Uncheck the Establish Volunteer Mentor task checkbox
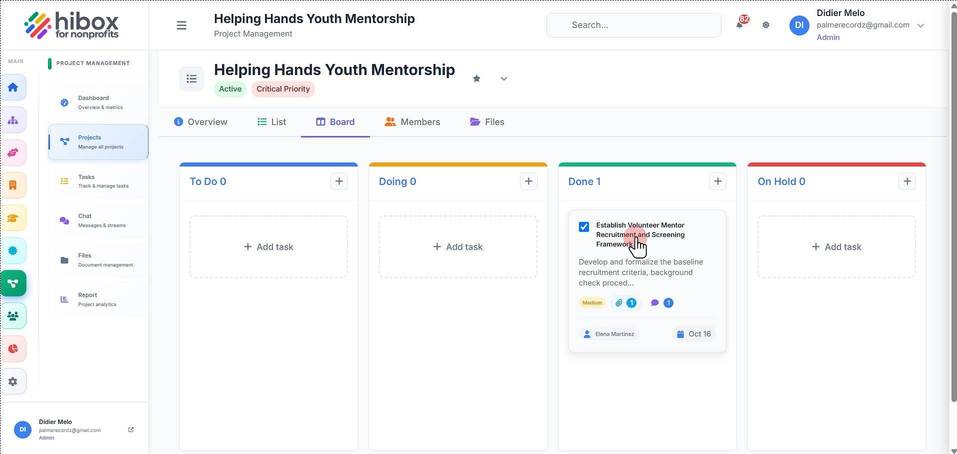This screenshot has height=454, width=957. [584, 226]
